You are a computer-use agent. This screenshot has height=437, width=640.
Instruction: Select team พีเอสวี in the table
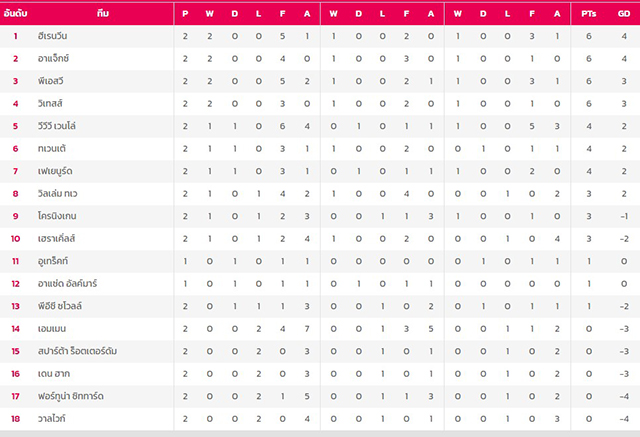coord(51,81)
